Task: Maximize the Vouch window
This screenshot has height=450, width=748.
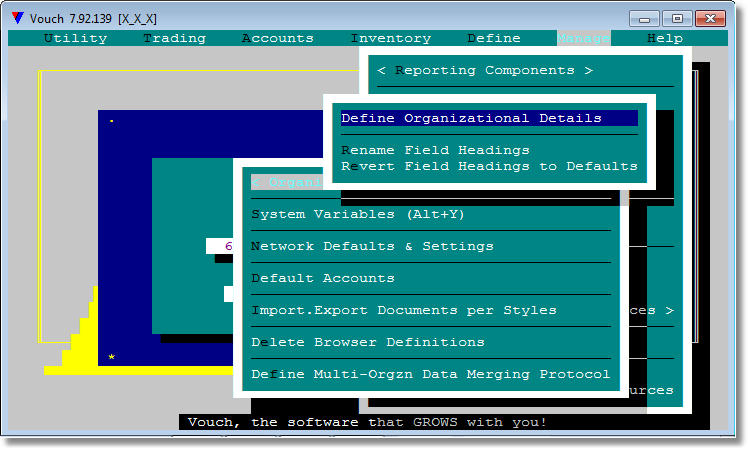Action: (677, 19)
